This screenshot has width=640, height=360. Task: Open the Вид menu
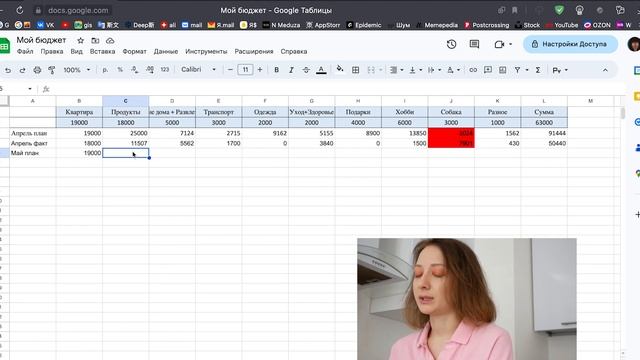click(76, 51)
